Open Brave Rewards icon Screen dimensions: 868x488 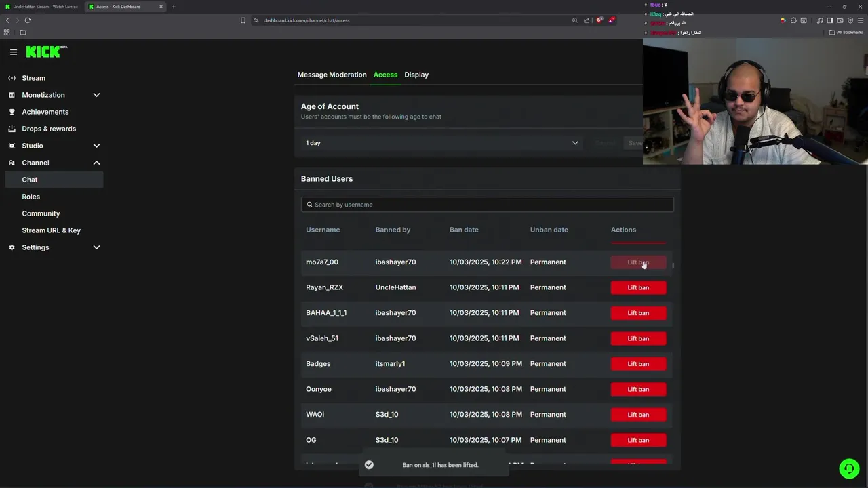[611, 20]
